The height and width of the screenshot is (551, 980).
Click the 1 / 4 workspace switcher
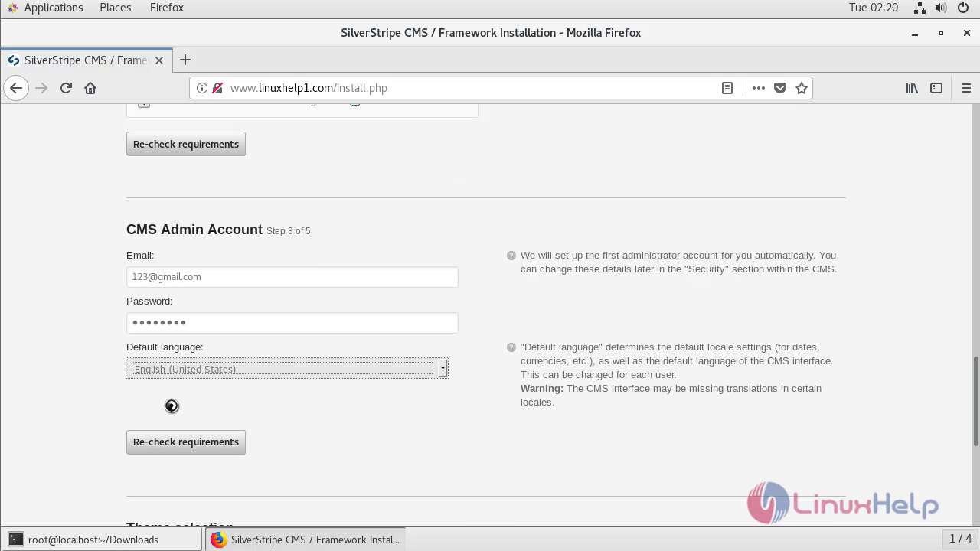960,539
